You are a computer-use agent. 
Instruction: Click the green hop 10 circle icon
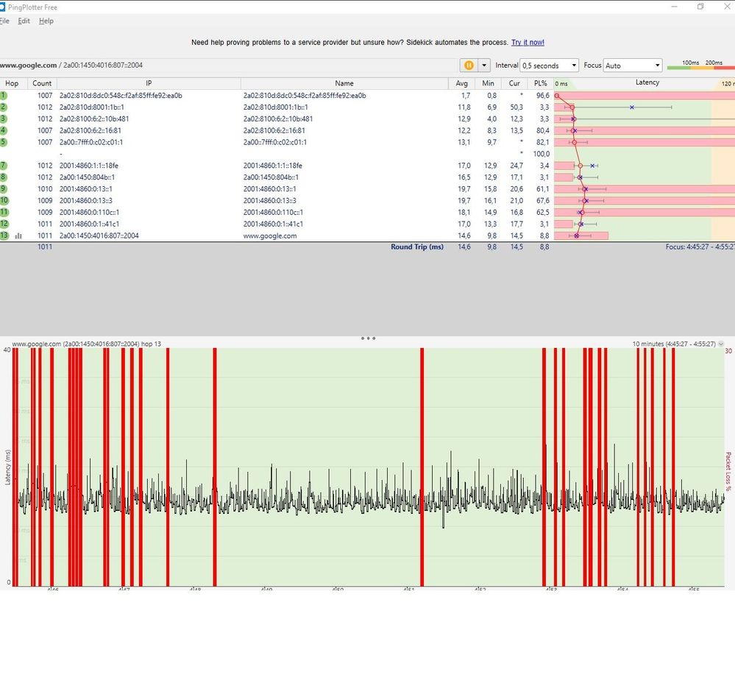[4, 201]
